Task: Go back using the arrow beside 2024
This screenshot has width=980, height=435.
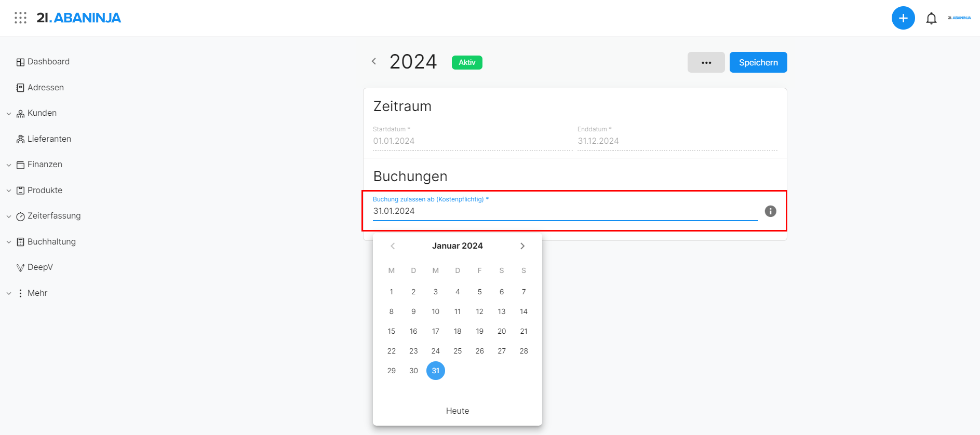Action: pyautogui.click(x=374, y=61)
